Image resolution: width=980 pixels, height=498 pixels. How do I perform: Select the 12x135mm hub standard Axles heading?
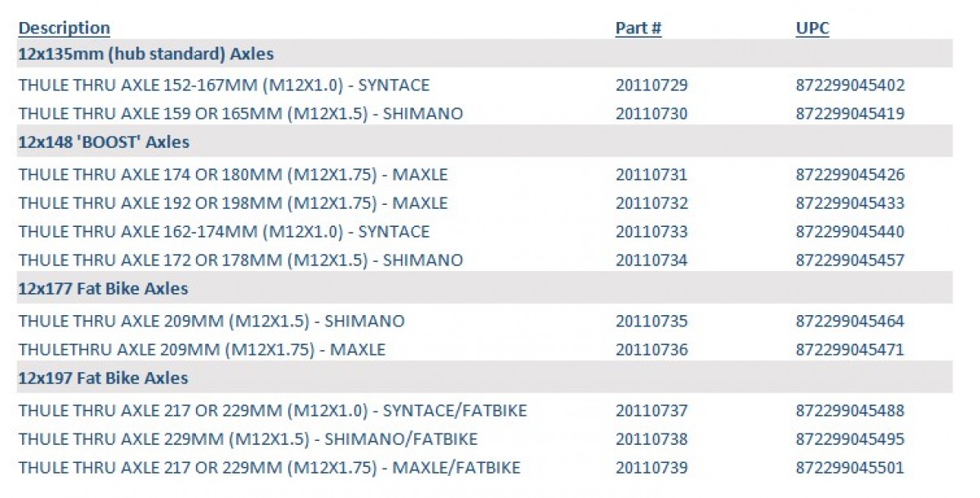pyautogui.click(x=145, y=54)
